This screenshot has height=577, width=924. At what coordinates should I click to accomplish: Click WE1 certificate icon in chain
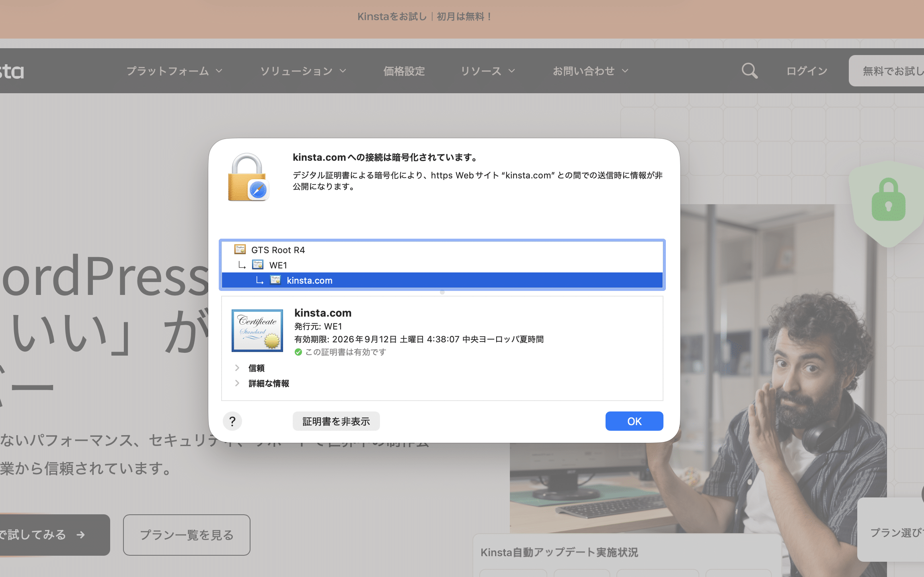click(x=258, y=265)
